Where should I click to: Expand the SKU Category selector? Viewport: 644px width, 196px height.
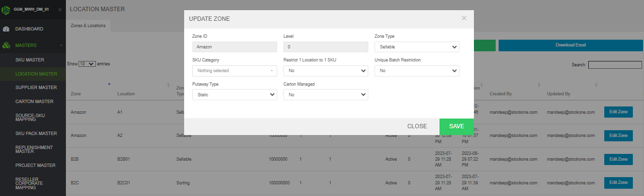tap(235, 71)
